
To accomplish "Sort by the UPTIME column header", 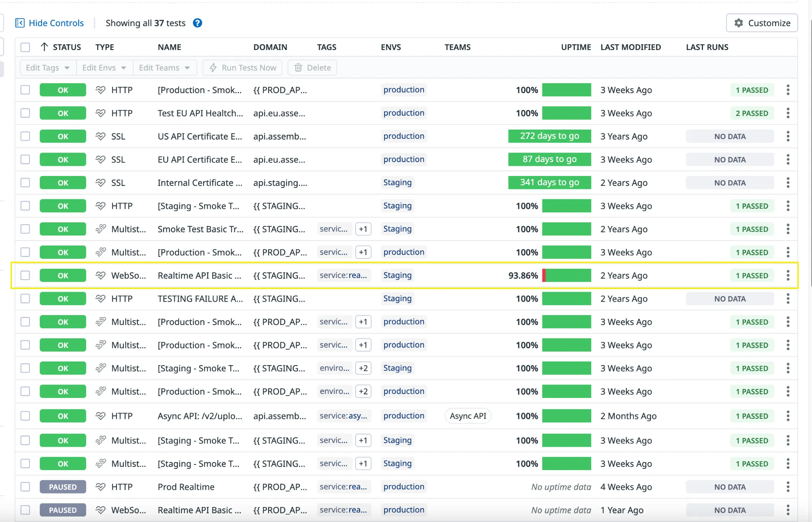I will pyautogui.click(x=576, y=47).
